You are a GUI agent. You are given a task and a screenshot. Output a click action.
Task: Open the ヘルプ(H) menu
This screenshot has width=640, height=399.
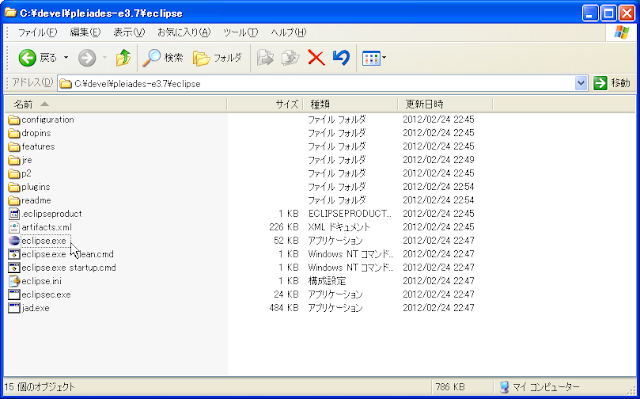click(x=288, y=32)
